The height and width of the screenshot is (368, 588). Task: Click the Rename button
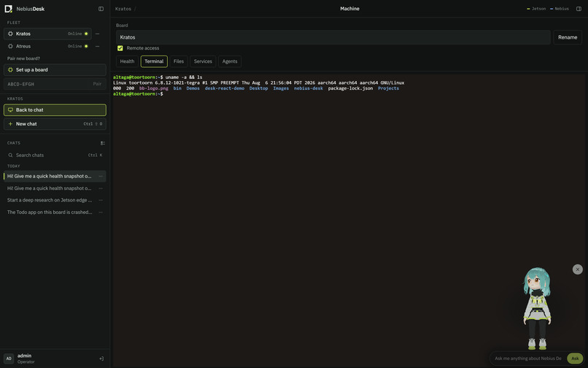568,37
